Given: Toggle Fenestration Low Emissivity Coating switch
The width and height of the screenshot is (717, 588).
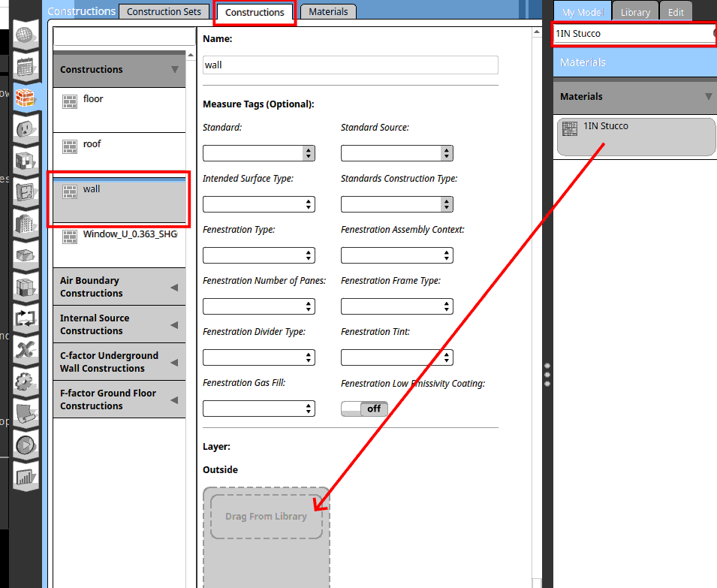Looking at the screenshot, I should point(364,409).
